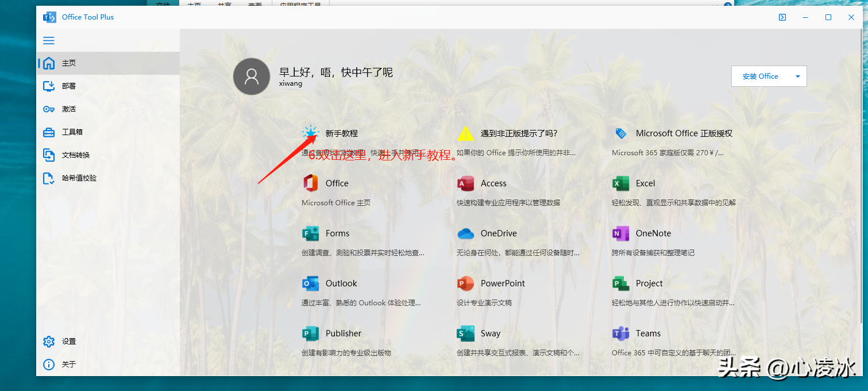Screen dimensions: 868x391
Task: Open the 哈希值校验 hash check icon
Action: click(x=49, y=178)
